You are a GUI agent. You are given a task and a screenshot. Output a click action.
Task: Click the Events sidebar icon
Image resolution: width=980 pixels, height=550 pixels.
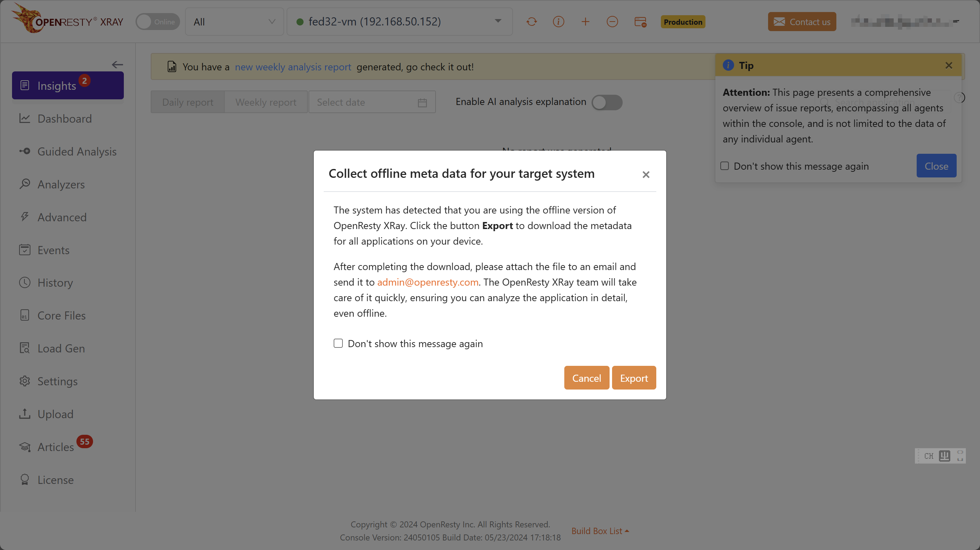[24, 250]
